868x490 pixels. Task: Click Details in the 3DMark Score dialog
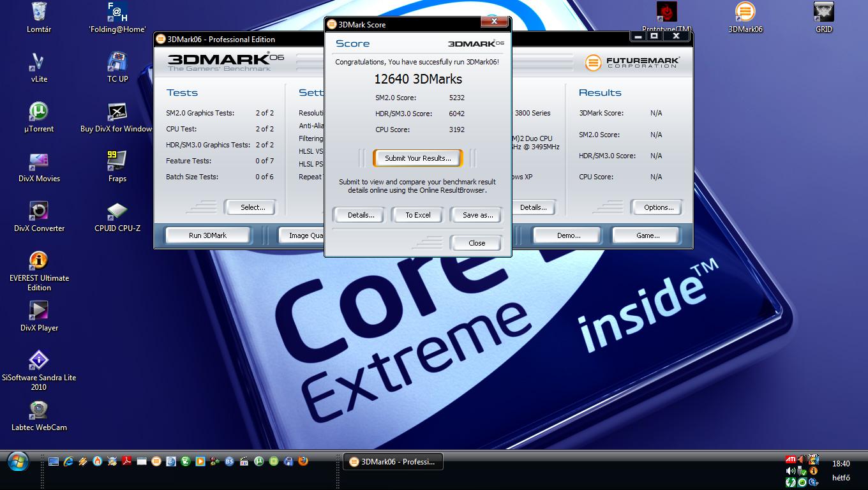coord(361,215)
